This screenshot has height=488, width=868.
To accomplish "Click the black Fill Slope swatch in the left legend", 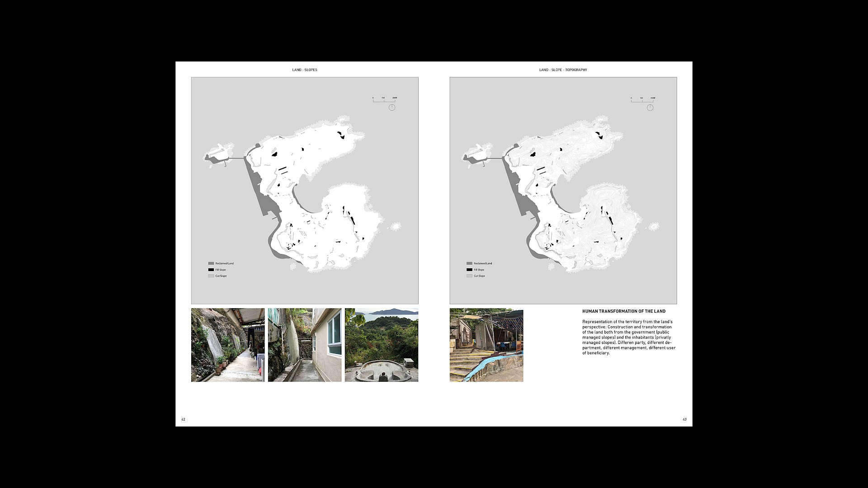I will tap(211, 270).
